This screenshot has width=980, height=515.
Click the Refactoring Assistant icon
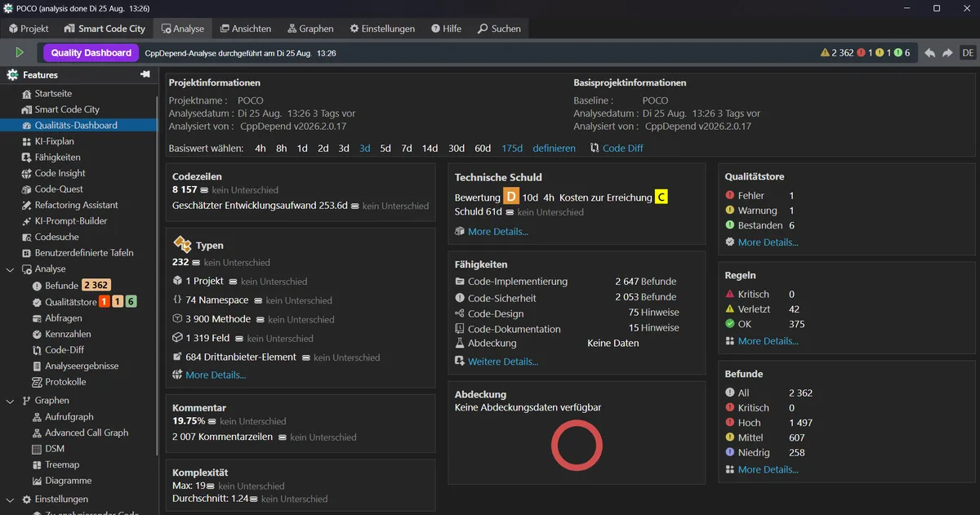27,205
